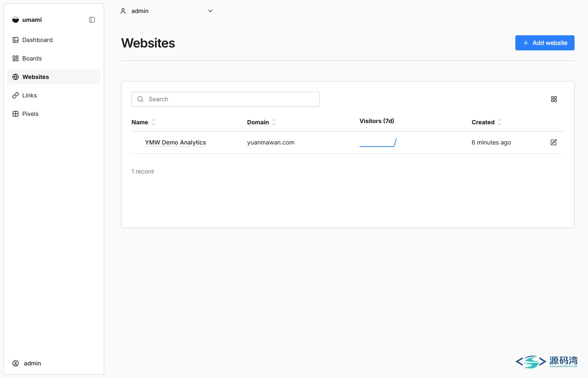Sort websites by Name column
Screen dimensions: 588x378
(144, 122)
